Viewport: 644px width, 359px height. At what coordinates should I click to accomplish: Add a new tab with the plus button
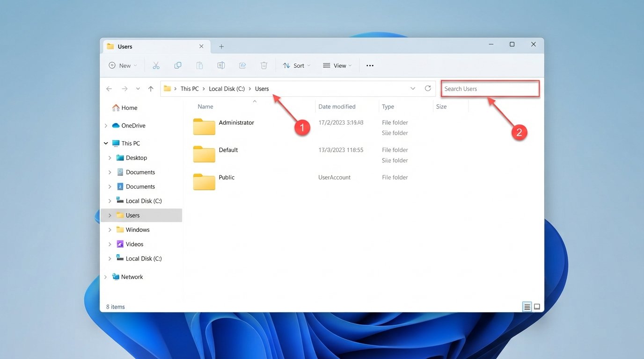tap(221, 47)
